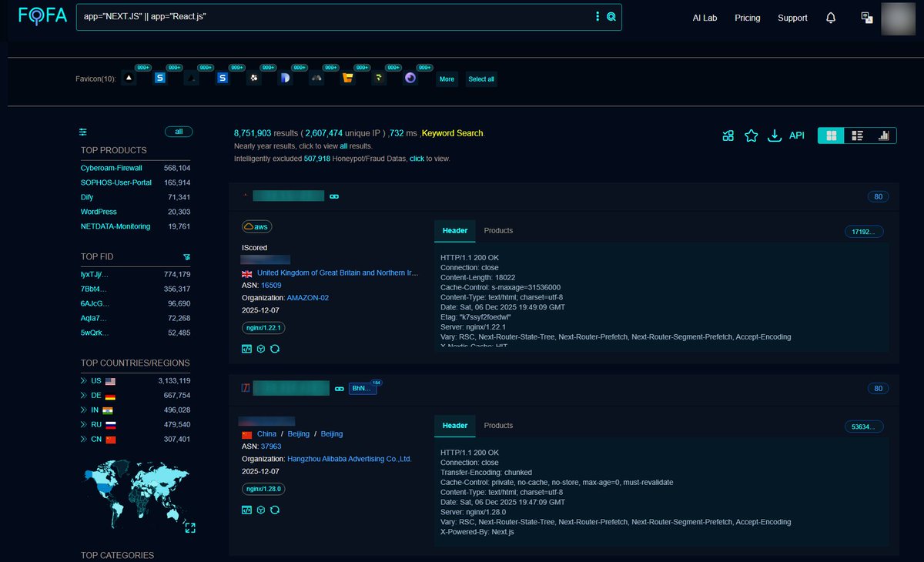Click the filter sliders icon above Top Products
Screen dimensions: 924x562
pyautogui.click(x=83, y=132)
